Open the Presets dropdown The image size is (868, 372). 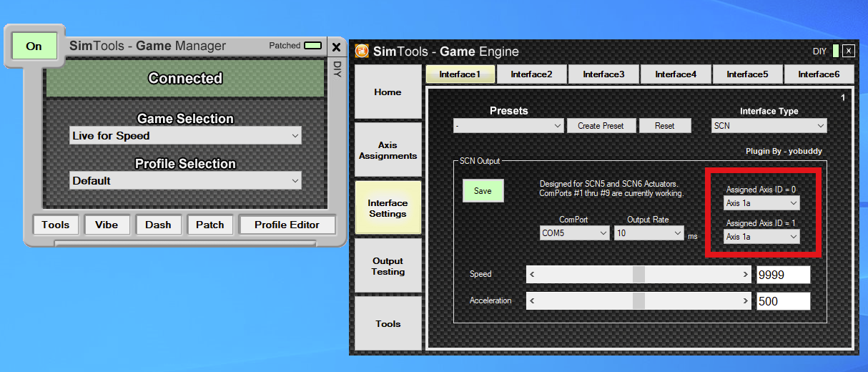(x=509, y=126)
